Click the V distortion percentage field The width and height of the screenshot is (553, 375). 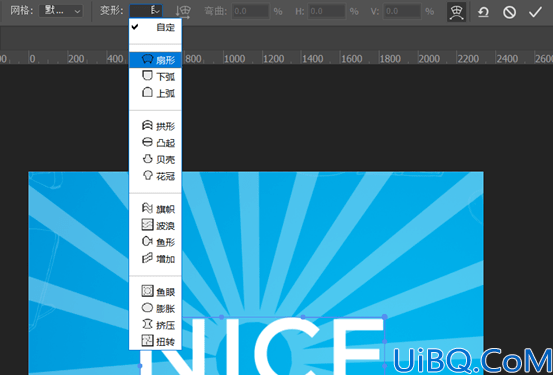click(402, 11)
